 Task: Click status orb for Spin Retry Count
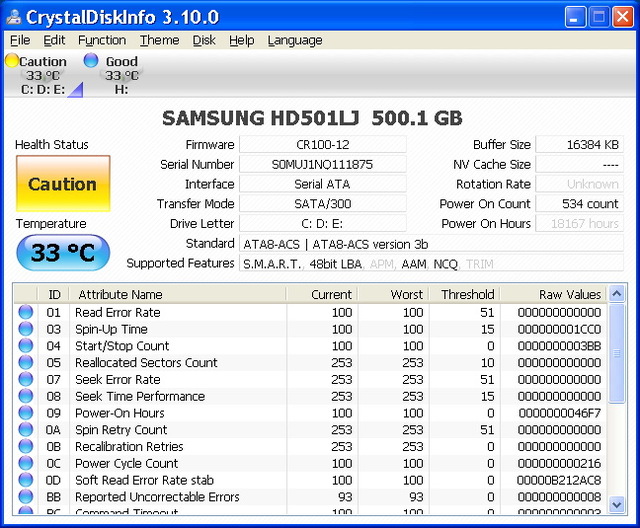pos(26,430)
